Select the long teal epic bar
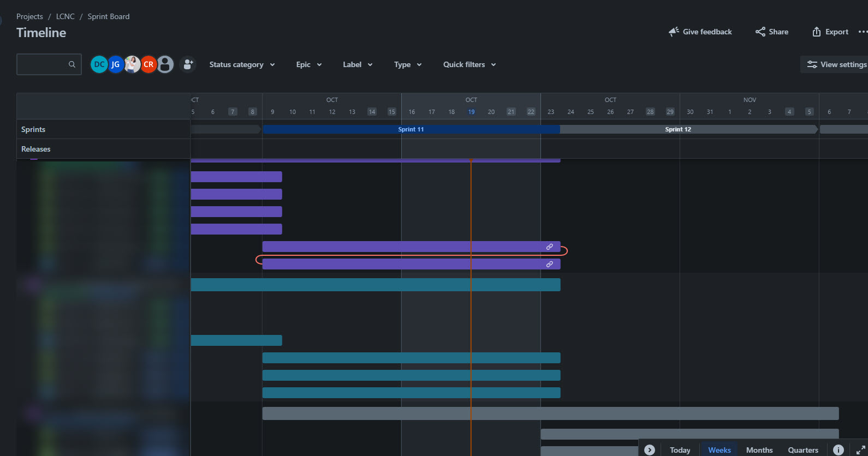868x456 pixels. click(x=376, y=285)
